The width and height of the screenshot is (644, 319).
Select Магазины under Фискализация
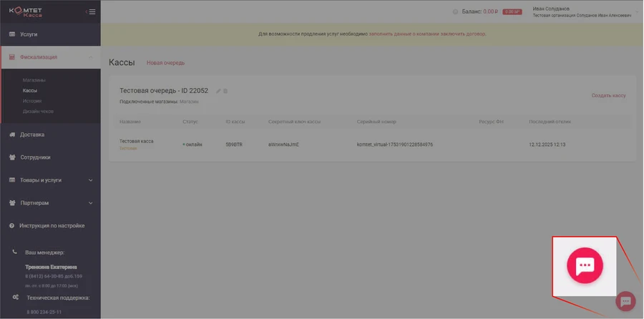pos(34,80)
